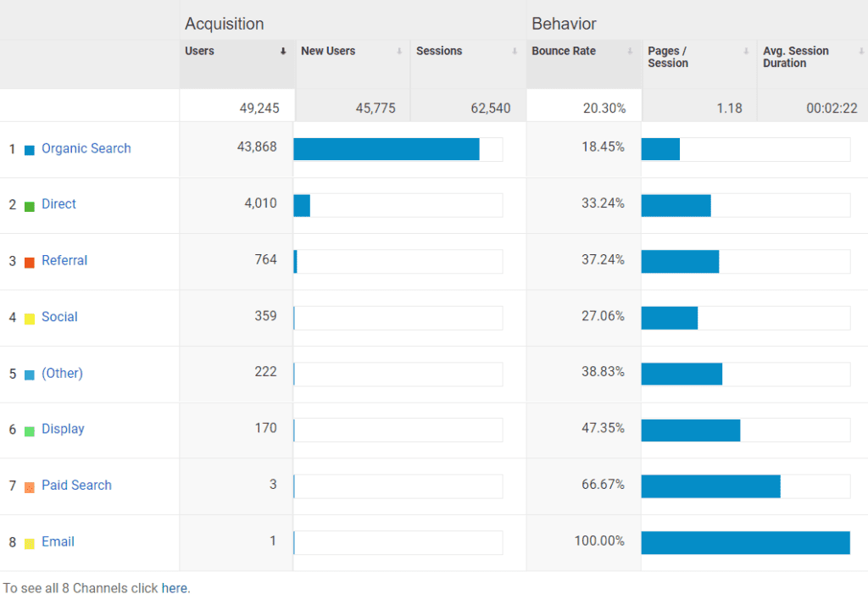
Task: Click Display bounce rate 47.35%
Action: coord(603,428)
